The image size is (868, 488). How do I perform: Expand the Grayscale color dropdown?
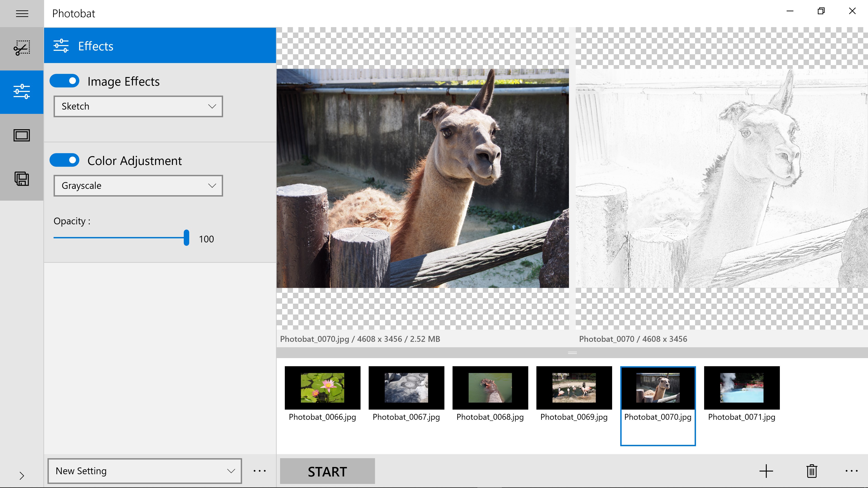pyautogui.click(x=138, y=185)
